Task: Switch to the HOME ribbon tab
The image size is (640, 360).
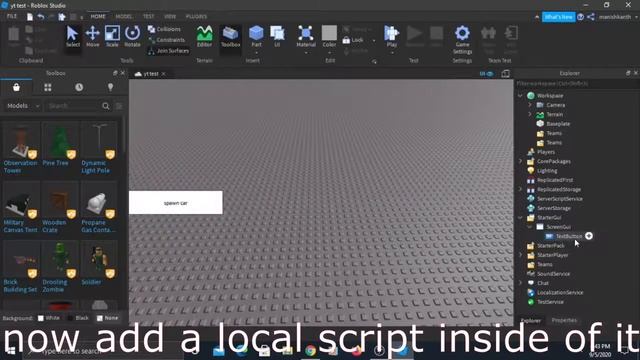Action: click(x=98, y=16)
